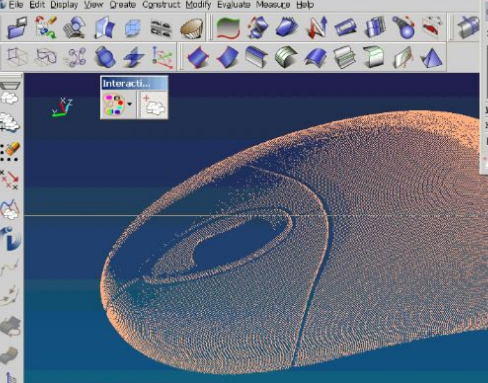Click the color palette in Interactive toolbar

(114, 105)
